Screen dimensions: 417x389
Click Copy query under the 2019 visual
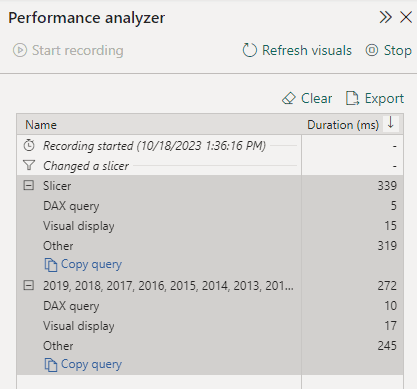click(91, 364)
